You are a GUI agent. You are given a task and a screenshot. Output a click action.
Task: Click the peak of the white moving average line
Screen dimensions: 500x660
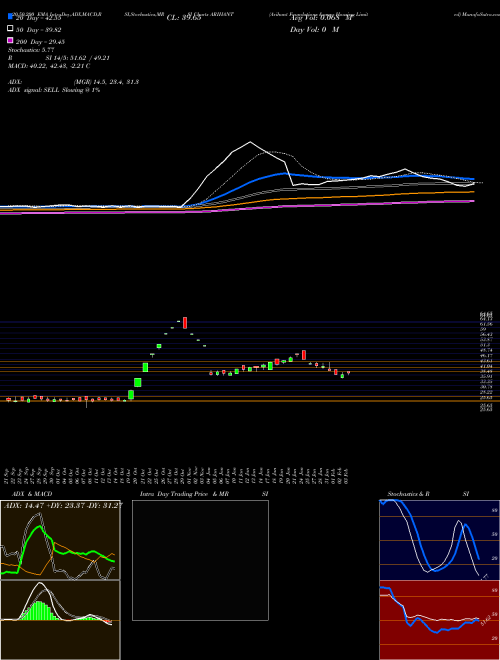click(x=250, y=142)
